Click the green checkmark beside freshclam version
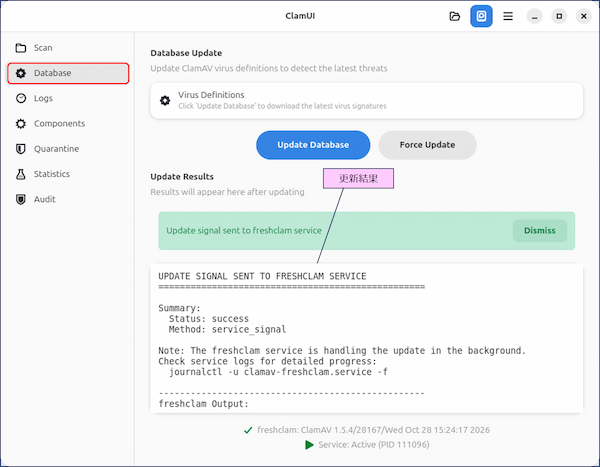The image size is (600, 467). 248,430
